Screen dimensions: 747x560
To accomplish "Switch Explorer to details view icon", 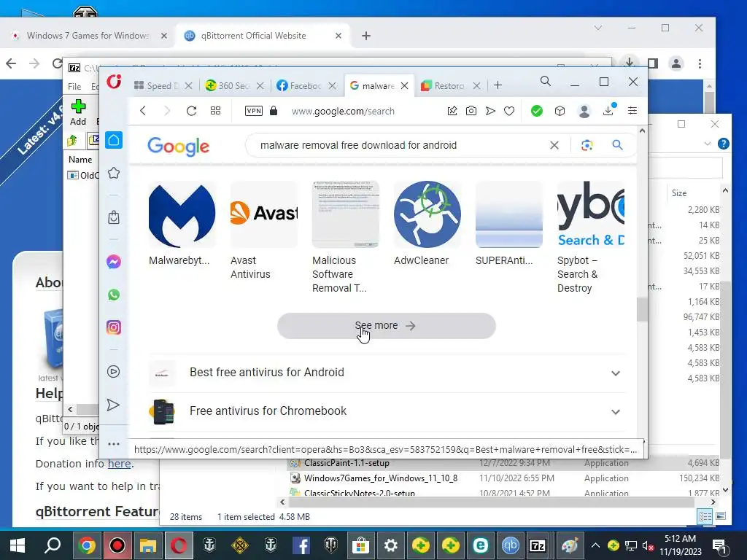I will (x=705, y=517).
